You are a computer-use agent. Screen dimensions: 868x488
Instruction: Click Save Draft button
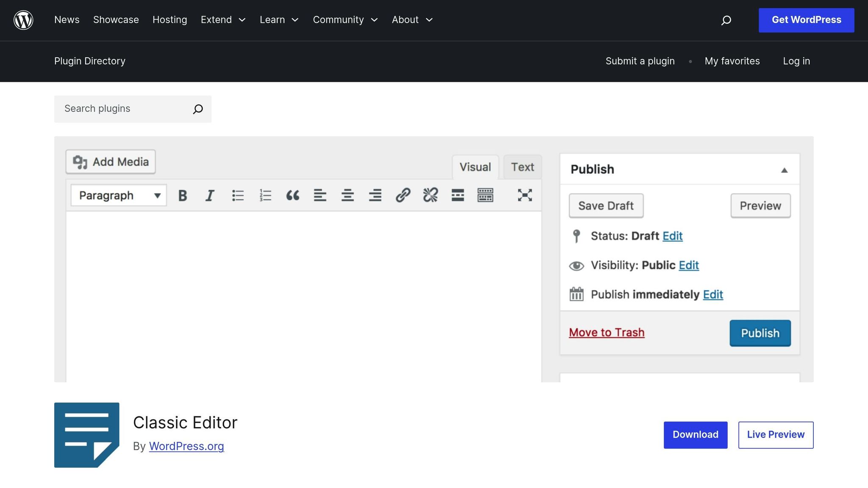[x=606, y=206]
